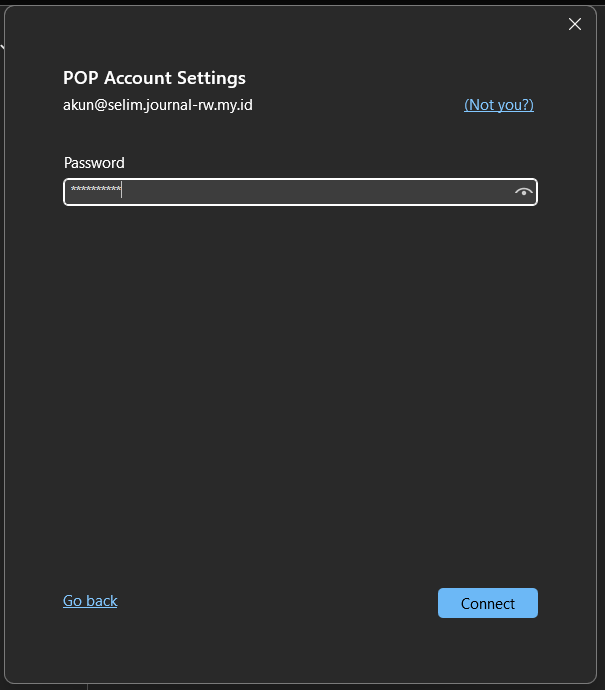This screenshot has width=605, height=690.
Task: Close the POP Account Settings dialog
Action: click(x=575, y=24)
